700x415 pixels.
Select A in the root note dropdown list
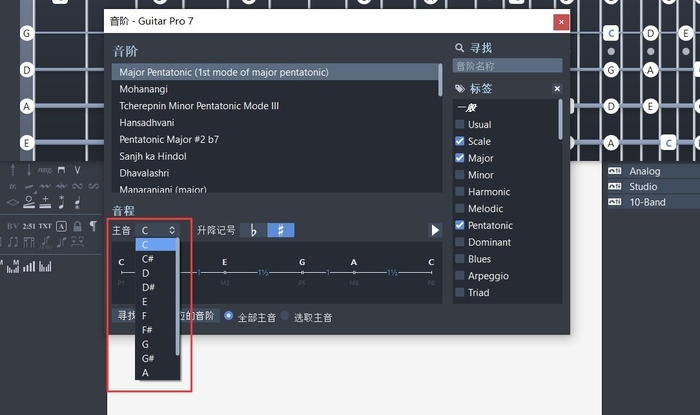coord(146,372)
